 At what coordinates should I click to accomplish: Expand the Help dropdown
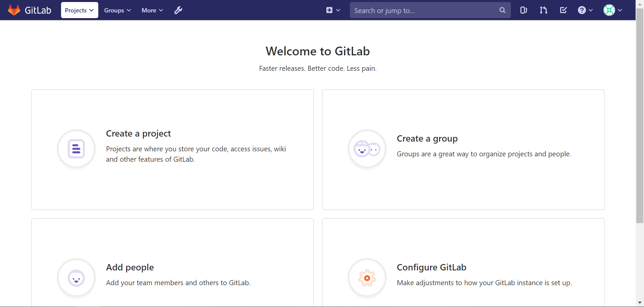tap(585, 10)
